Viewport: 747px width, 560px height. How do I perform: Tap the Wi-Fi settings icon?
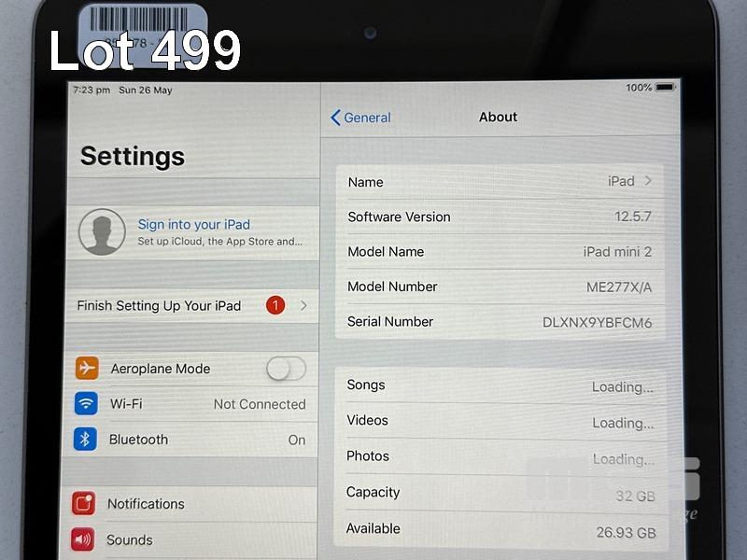tap(86, 403)
